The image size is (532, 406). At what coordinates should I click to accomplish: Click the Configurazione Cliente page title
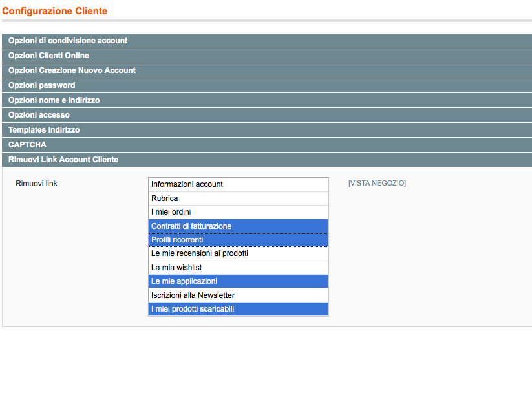click(x=55, y=11)
